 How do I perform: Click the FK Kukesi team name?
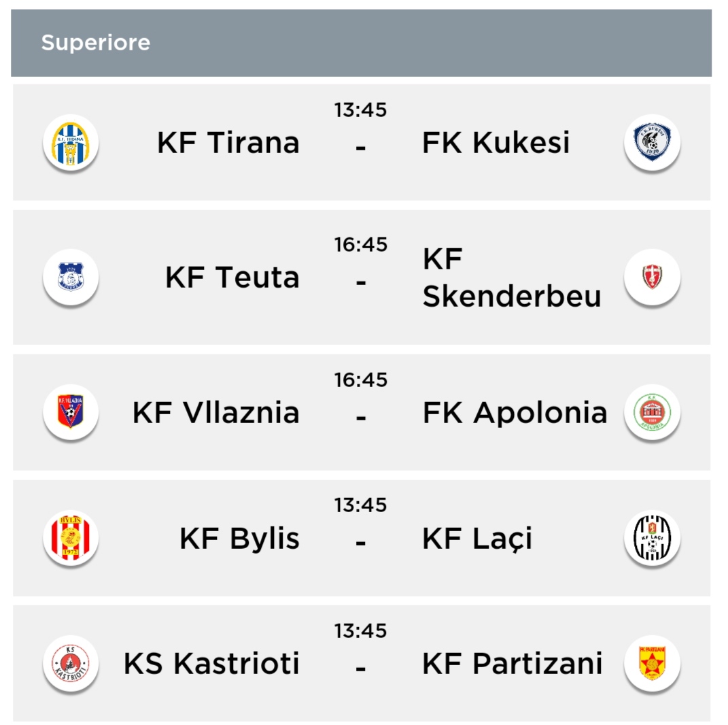click(496, 143)
